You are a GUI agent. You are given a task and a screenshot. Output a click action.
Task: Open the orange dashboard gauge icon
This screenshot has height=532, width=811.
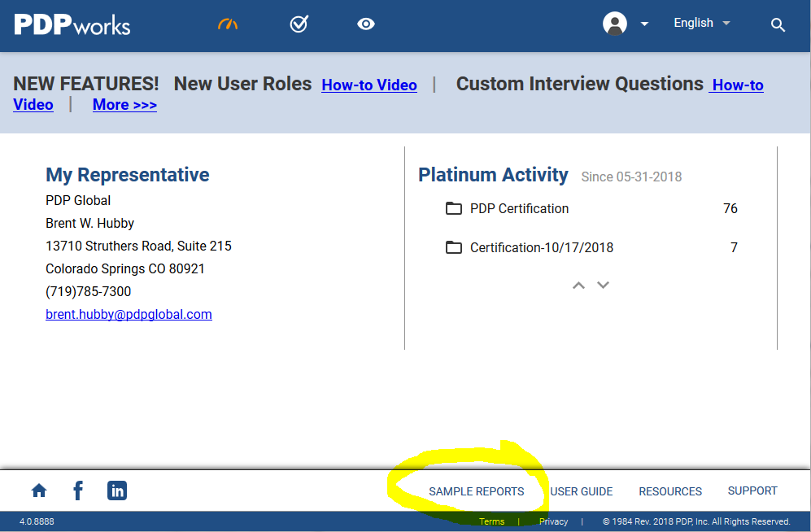click(228, 24)
